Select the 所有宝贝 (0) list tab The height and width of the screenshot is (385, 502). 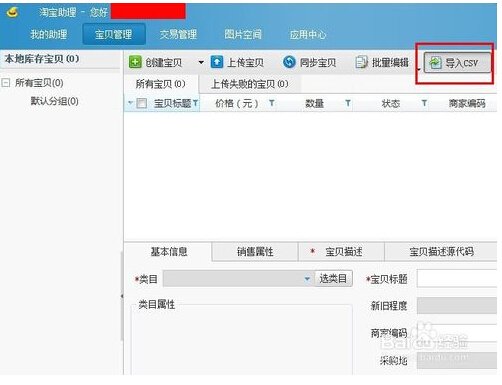pos(161,84)
